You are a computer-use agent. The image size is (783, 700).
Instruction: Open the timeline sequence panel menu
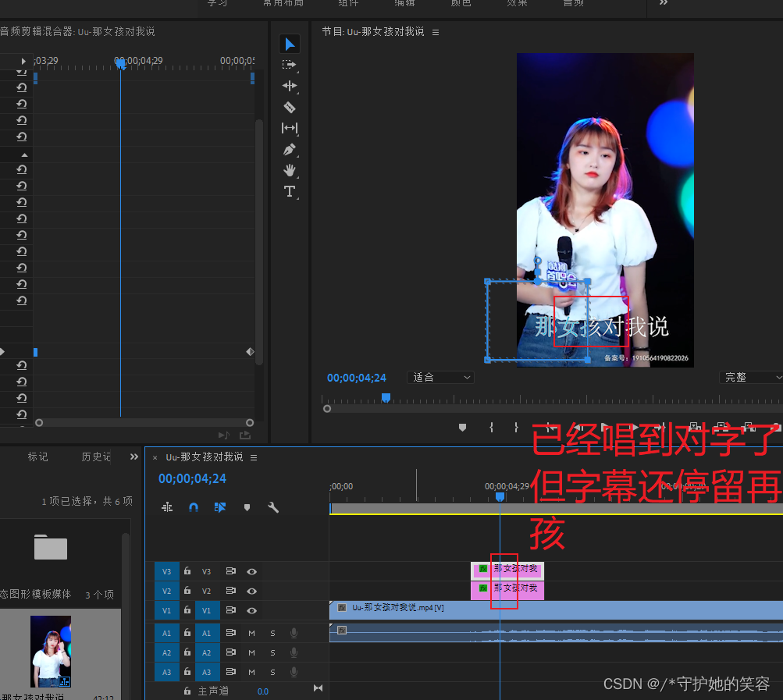[254, 457]
